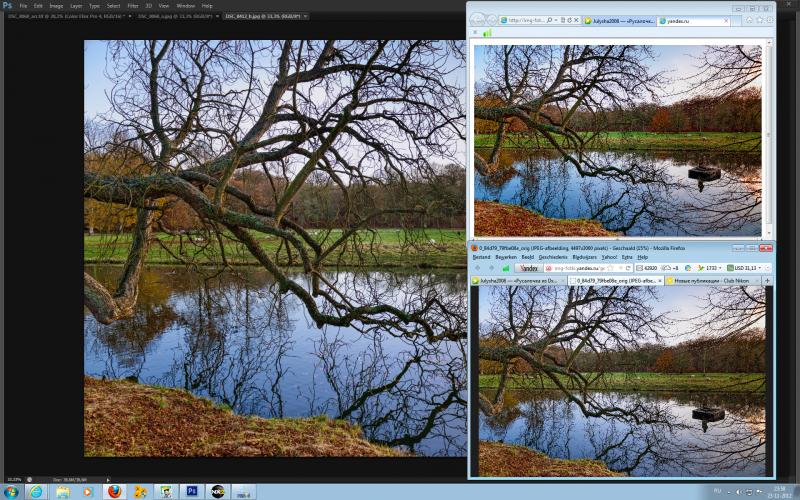Image resolution: width=800 pixels, height=500 pixels.
Task: Switch to the Club Nikon tab in Firefox
Action: (713, 281)
